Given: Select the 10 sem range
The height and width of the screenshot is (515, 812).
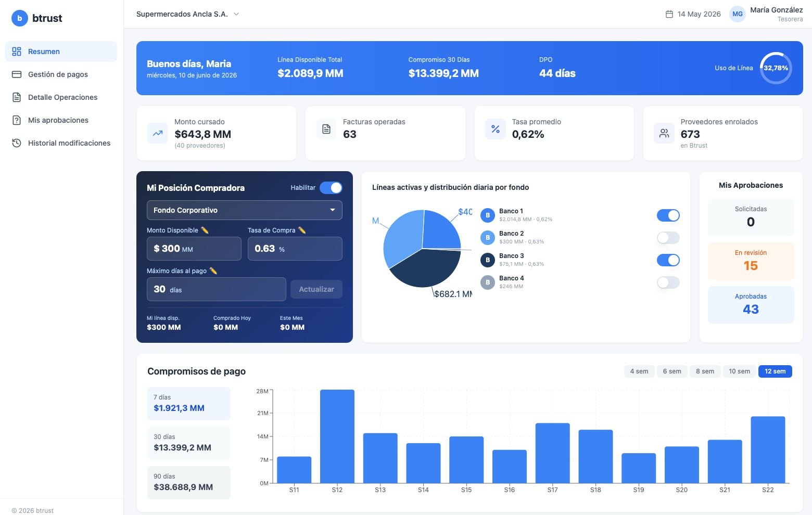Looking at the screenshot, I should [x=739, y=371].
